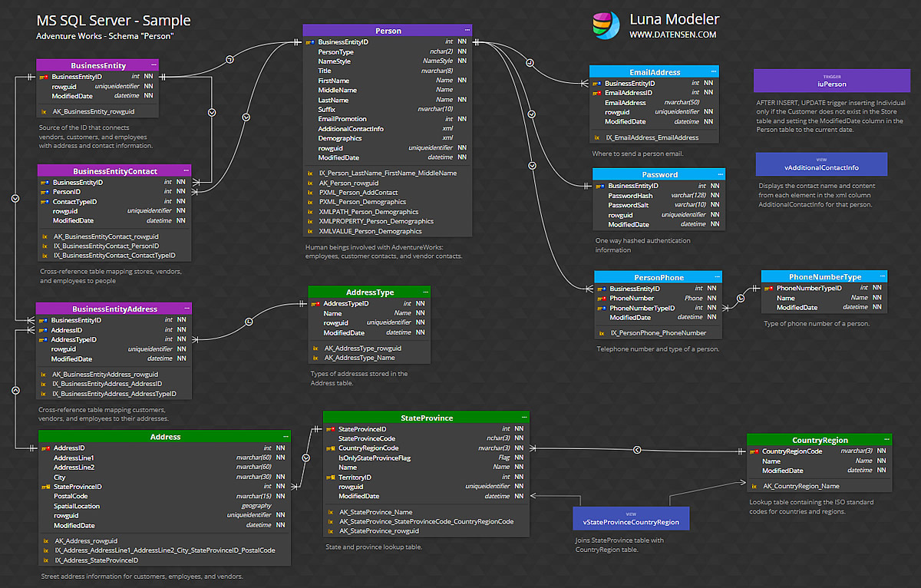Click the Luna Modeler logo icon
The height and width of the screenshot is (588, 921).
(606, 25)
